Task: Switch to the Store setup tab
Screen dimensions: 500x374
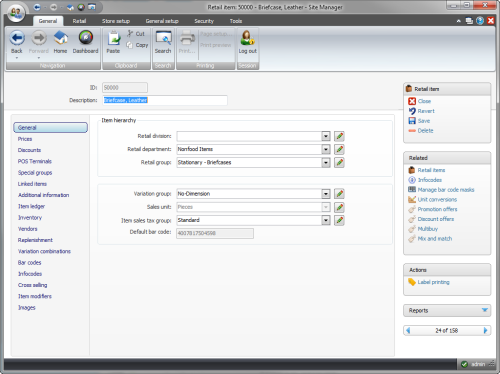Action: click(x=116, y=21)
